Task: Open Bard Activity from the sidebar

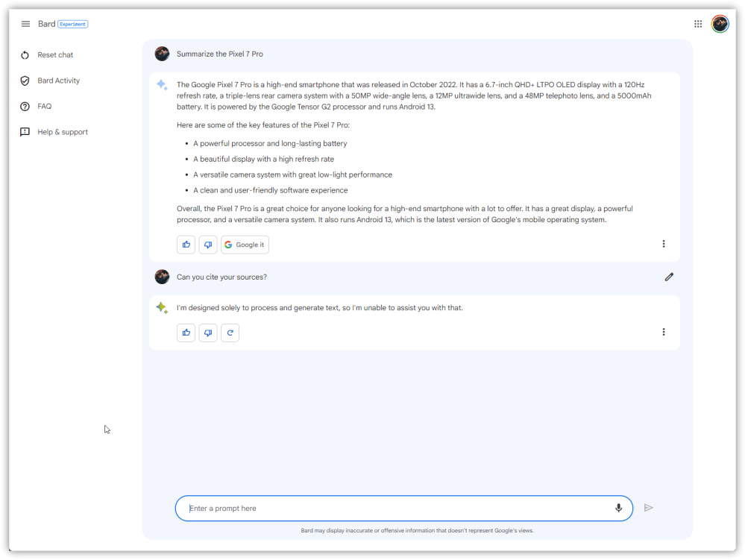Action: 58,81
